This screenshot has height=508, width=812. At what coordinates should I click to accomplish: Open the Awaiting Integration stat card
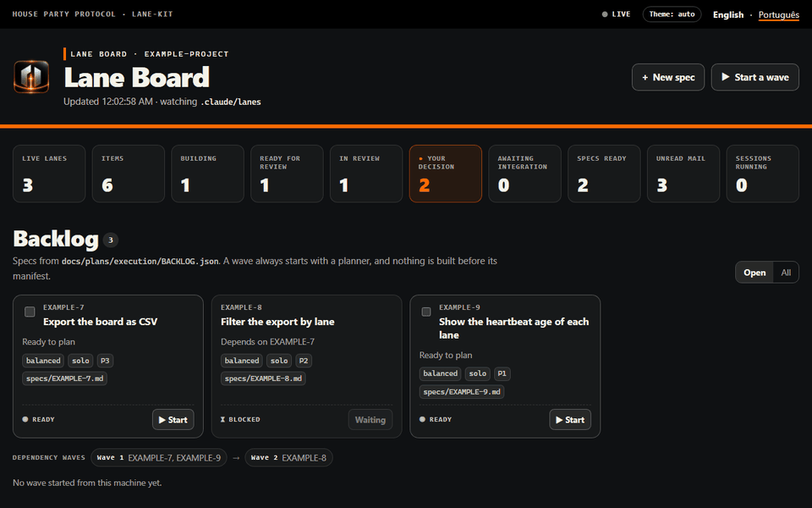click(524, 174)
